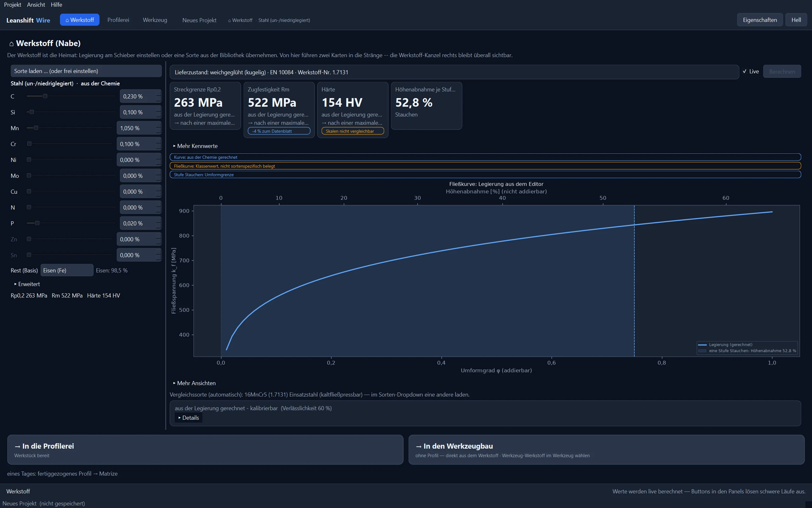Click the 'Skalen nicht vergleichbar' badge

point(353,131)
